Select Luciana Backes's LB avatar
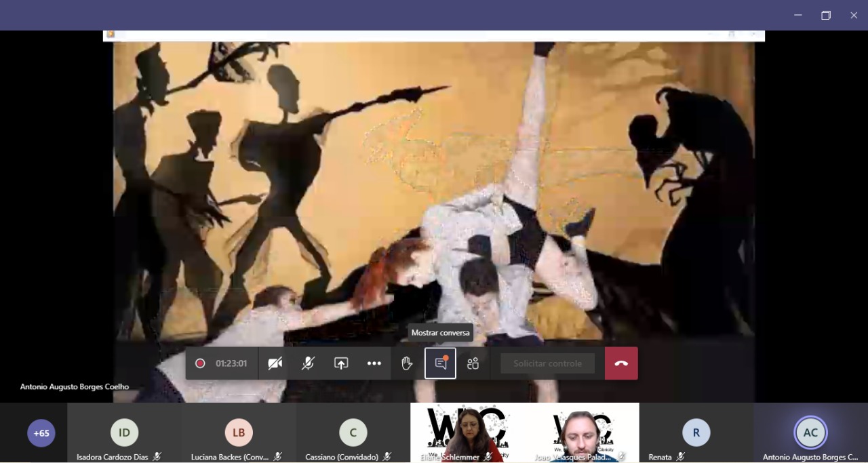868x463 pixels. click(239, 432)
